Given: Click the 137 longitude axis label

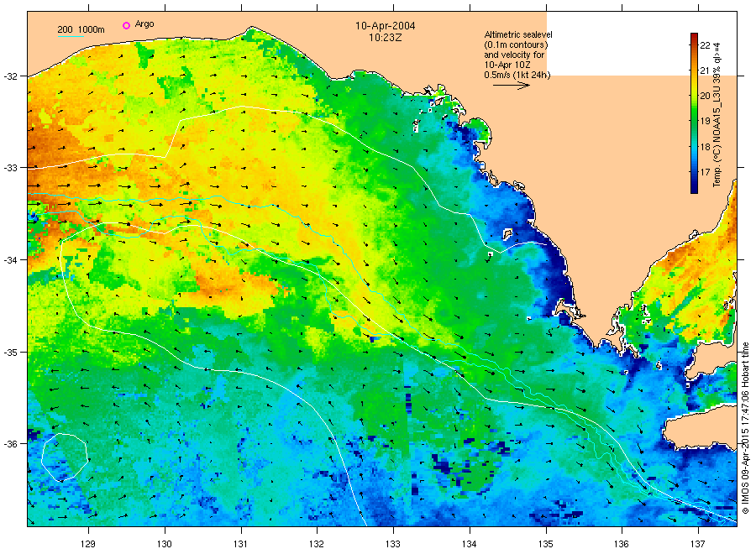Looking at the screenshot, I should (x=698, y=544).
